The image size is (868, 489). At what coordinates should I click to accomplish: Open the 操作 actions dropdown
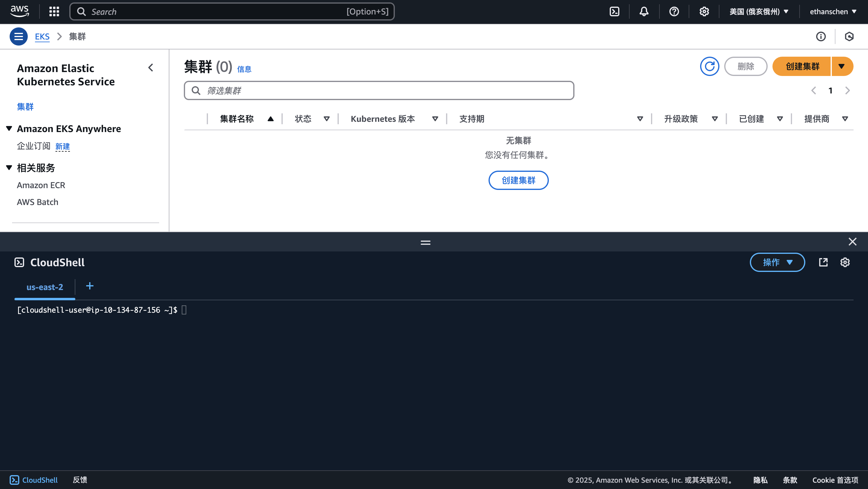pyautogui.click(x=777, y=262)
